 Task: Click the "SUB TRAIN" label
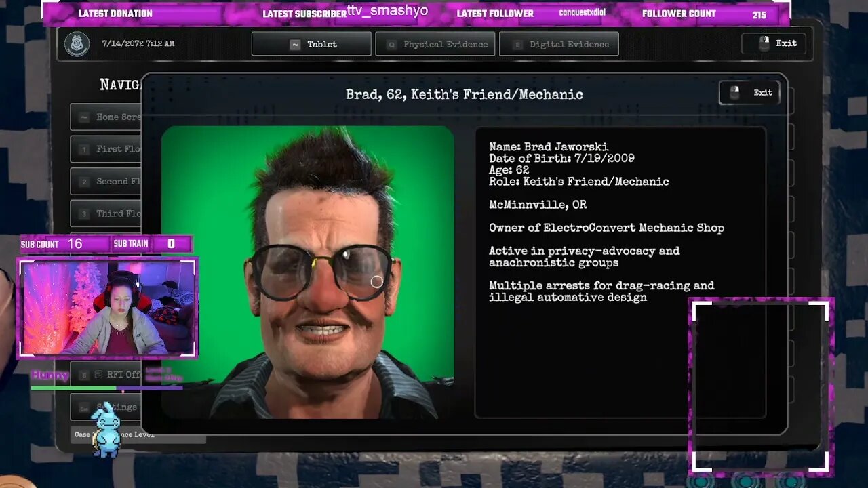(131, 244)
